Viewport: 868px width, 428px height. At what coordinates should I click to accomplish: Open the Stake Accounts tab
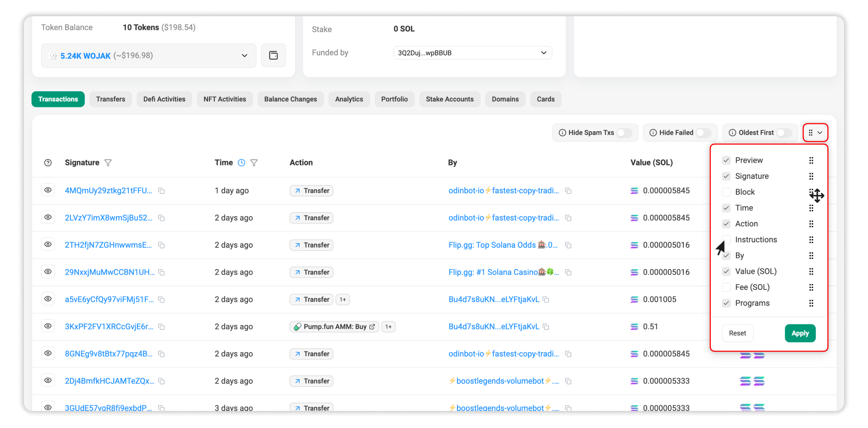[450, 99]
